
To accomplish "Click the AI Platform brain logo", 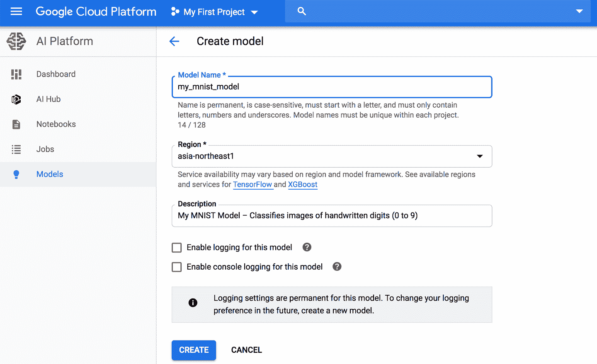I will pos(17,41).
